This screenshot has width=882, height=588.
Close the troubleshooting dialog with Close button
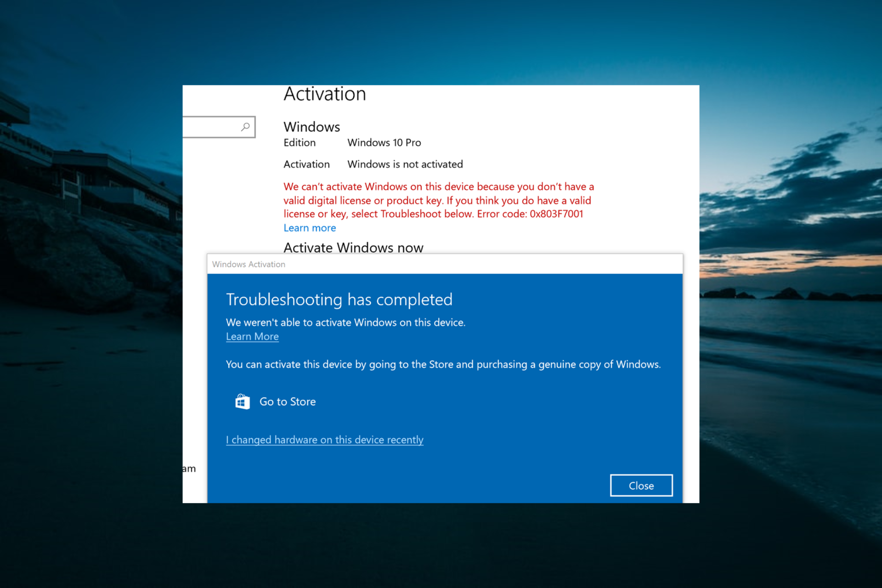pyautogui.click(x=641, y=486)
